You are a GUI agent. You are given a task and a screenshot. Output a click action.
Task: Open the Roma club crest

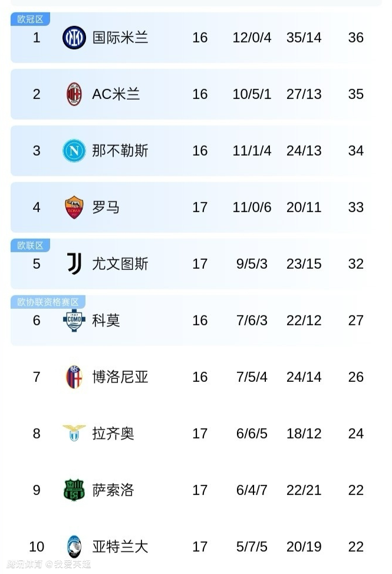point(74,207)
